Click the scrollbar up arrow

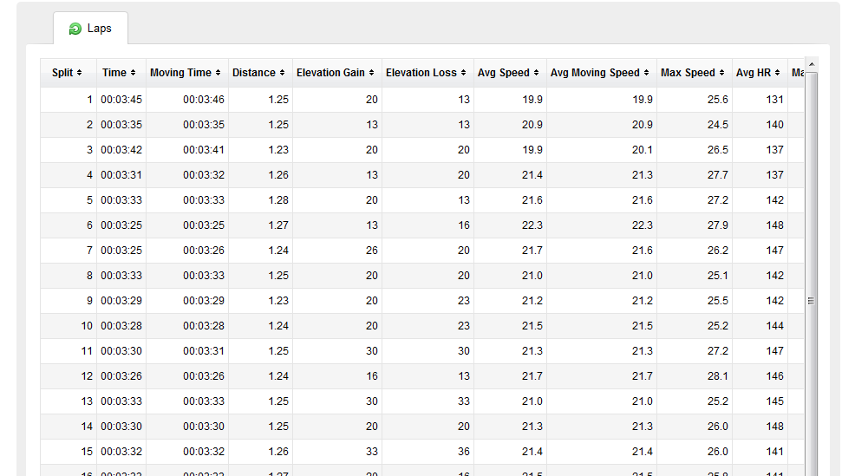click(x=812, y=65)
